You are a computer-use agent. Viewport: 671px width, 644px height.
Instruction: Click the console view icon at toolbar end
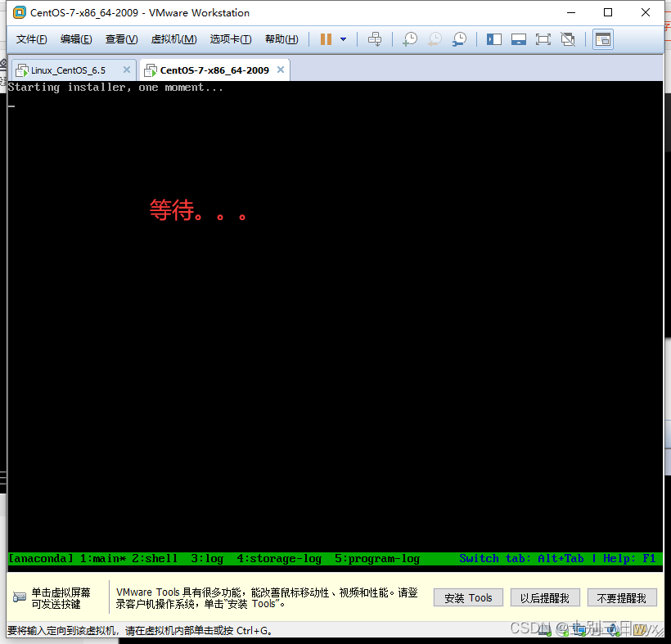click(x=603, y=39)
